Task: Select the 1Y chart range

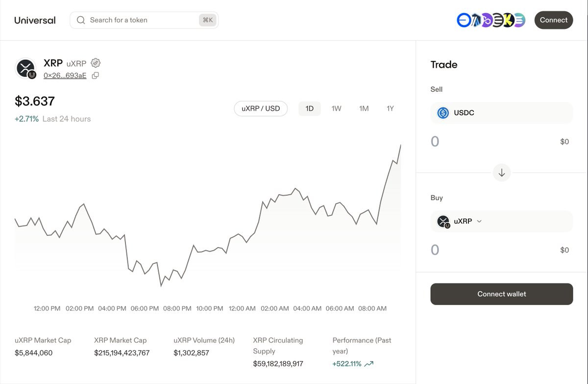Action: (390, 108)
